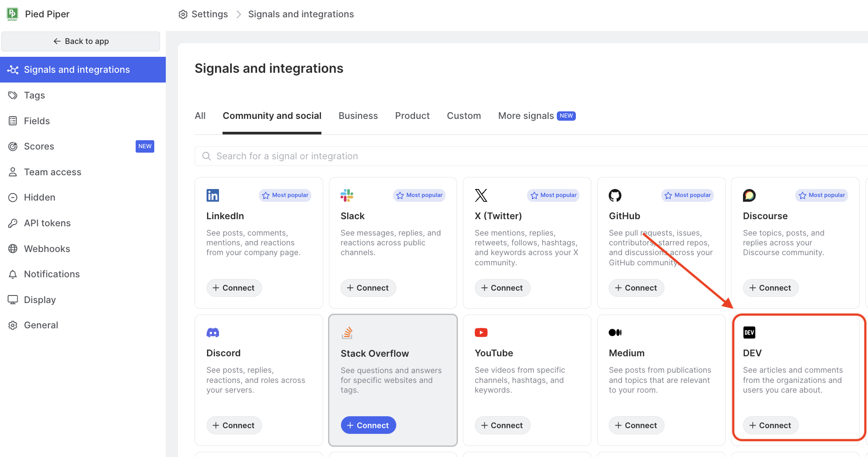This screenshot has height=457, width=868.
Task: Click the YouTube logo icon
Action: point(481,332)
